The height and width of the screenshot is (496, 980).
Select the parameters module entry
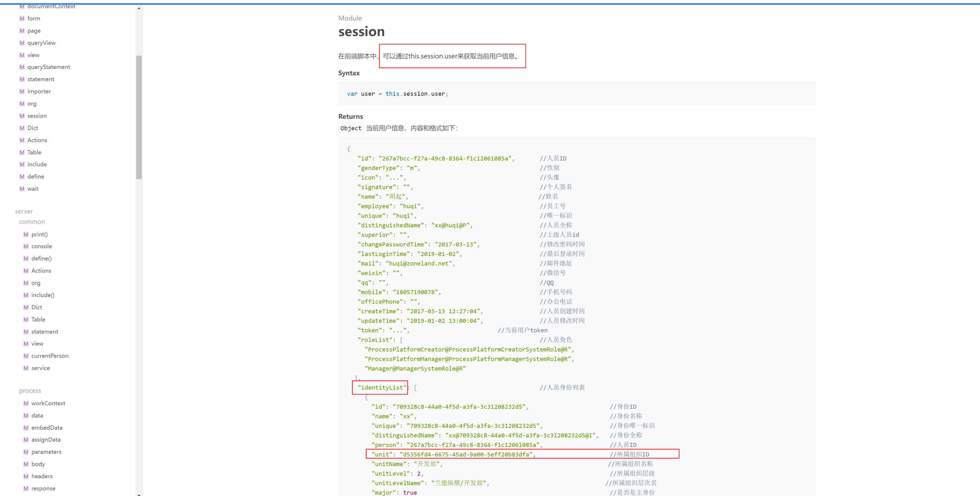point(46,452)
